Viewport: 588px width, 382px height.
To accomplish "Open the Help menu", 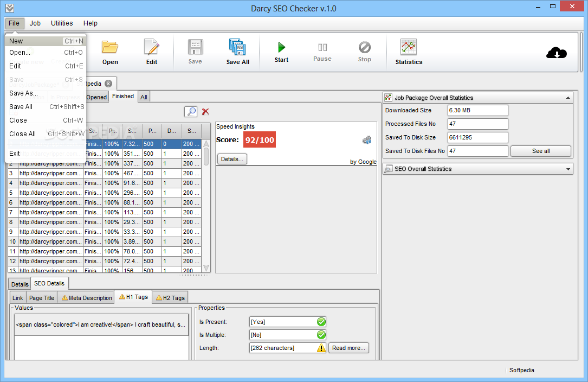I will 91,23.
